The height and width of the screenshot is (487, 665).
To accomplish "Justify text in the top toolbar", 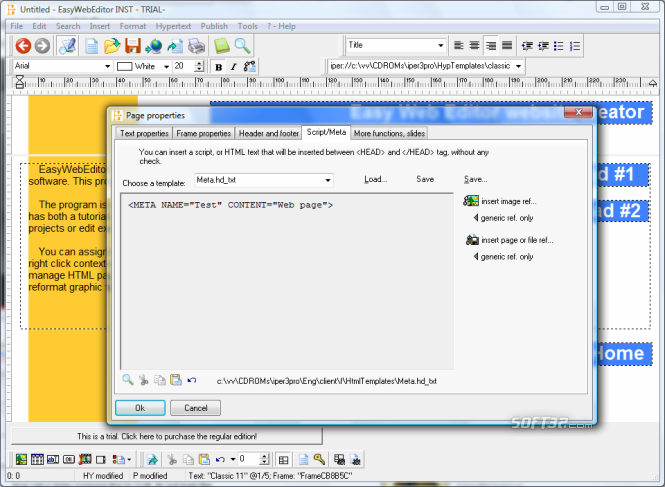I will click(507, 45).
